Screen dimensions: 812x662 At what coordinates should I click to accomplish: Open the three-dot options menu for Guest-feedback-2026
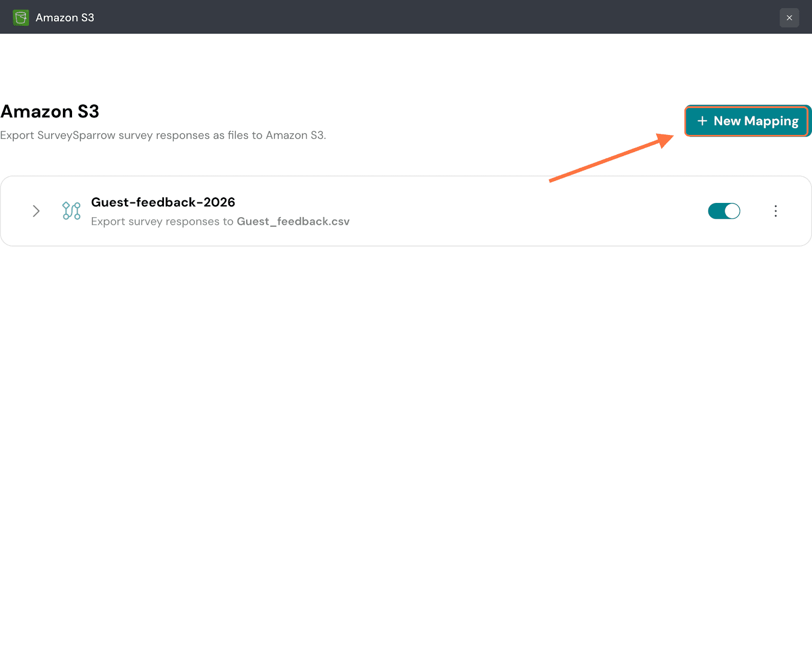point(775,211)
